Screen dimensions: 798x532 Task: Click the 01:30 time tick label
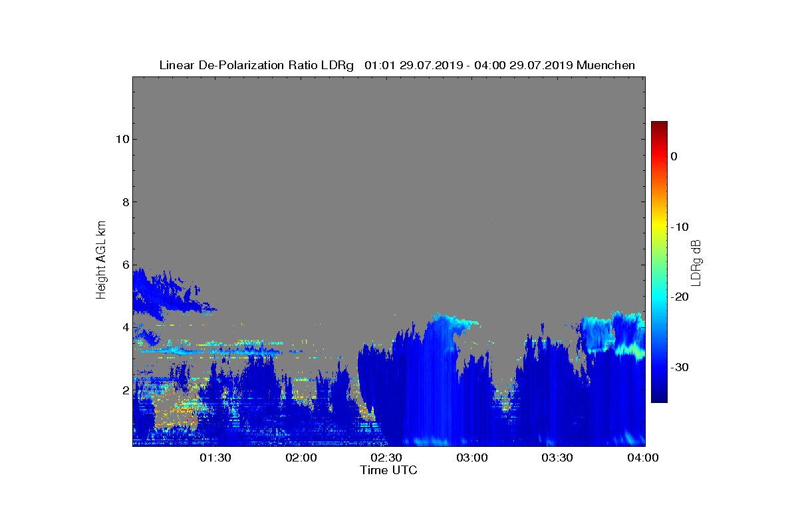tap(215, 458)
